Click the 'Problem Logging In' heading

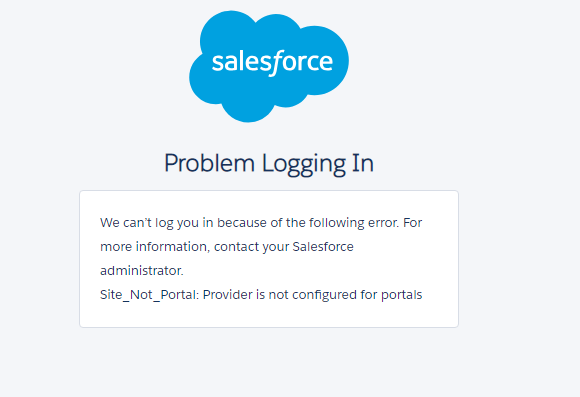(x=269, y=163)
